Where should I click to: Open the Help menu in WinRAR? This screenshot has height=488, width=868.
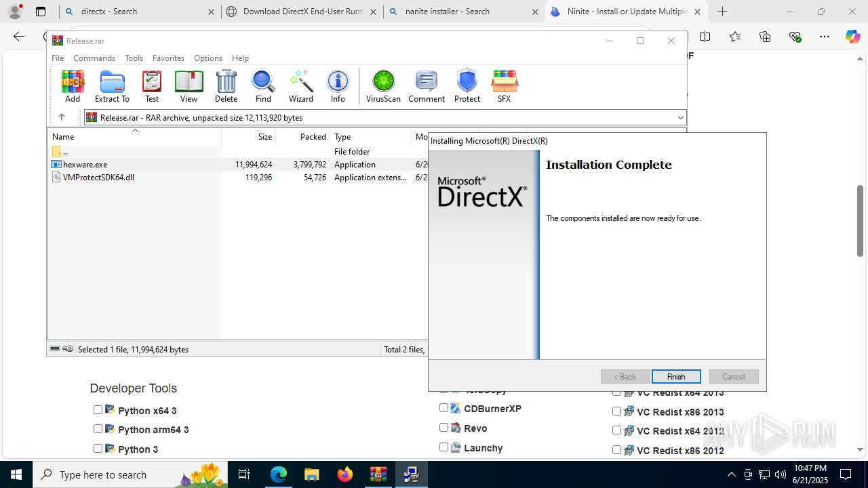click(240, 58)
